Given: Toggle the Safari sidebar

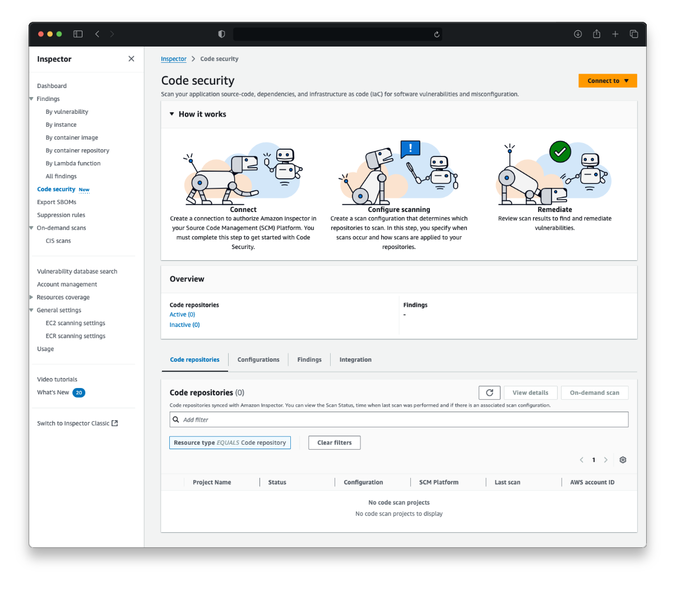Looking at the screenshot, I should pyautogui.click(x=78, y=34).
